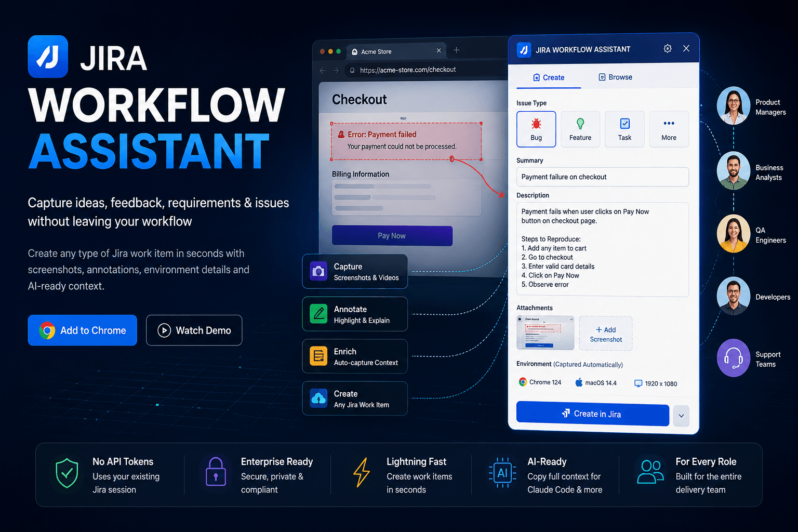Click the browser forward arrow
Screen dimensions: 798x532
coord(336,70)
